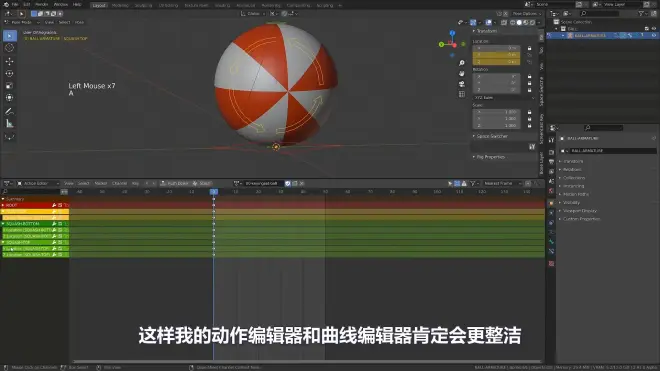Select material preview viewport shading

tap(526, 22)
